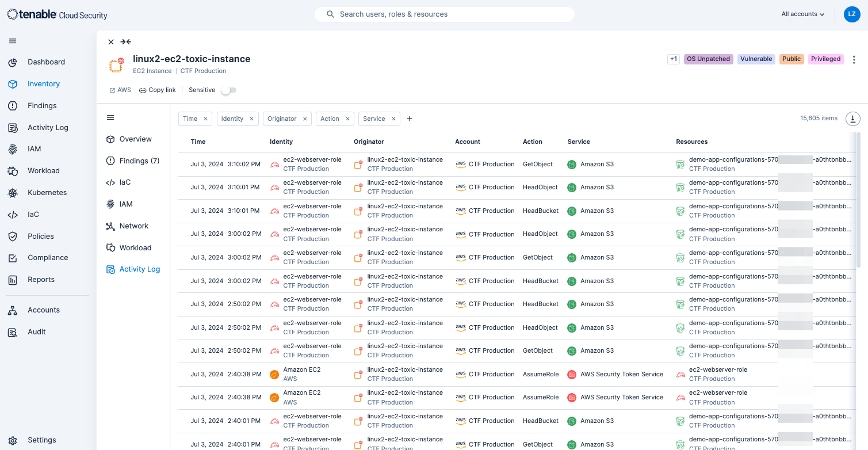Click the Tenable Cloud Security logo
The height and width of the screenshot is (450, 868).
57,14
